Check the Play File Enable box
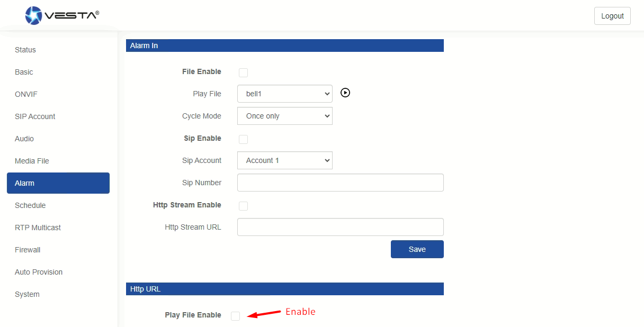The height and width of the screenshot is (327, 644). (x=236, y=316)
